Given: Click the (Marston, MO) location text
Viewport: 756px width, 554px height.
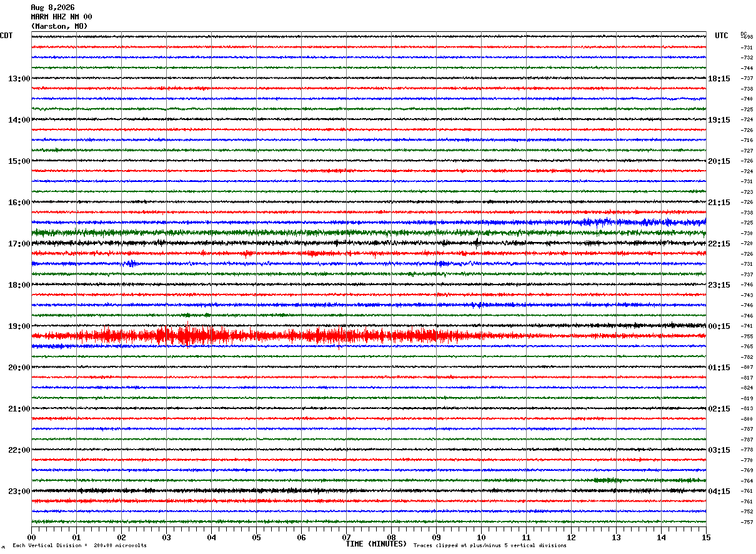Looking at the screenshot, I should click(x=59, y=26).
